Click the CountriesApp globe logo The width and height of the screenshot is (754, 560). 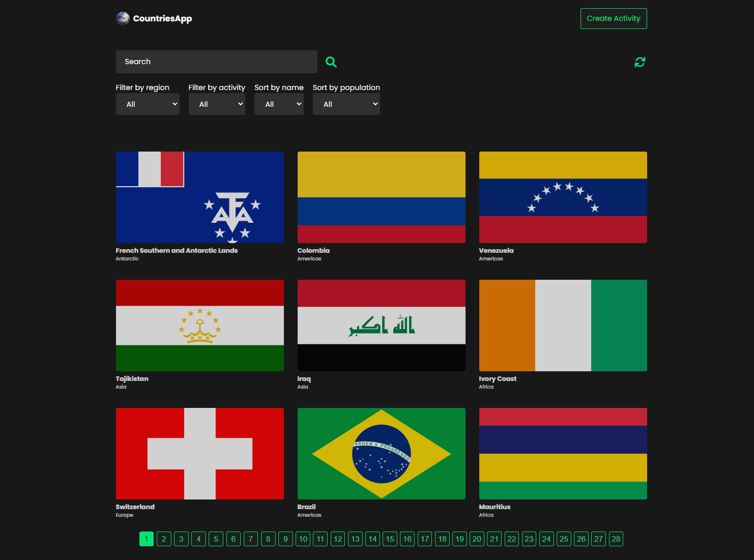pyautogui.click(x=123, y=18)
